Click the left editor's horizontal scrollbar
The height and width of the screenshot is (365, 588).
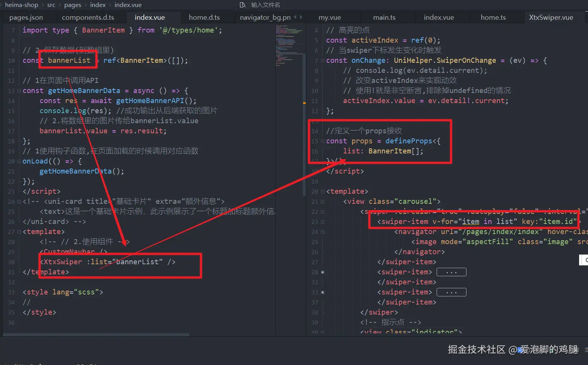tap(96, 334)
